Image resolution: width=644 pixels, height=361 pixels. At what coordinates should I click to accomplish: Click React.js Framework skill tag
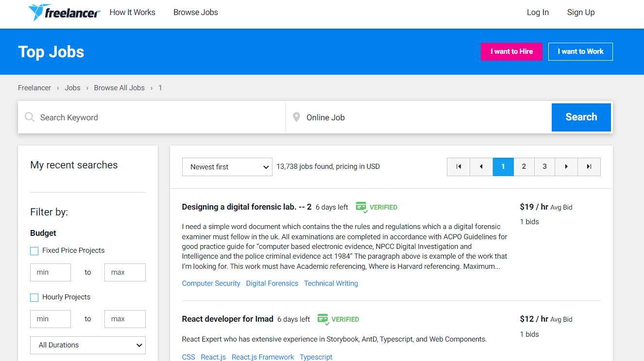coord(263,357)
